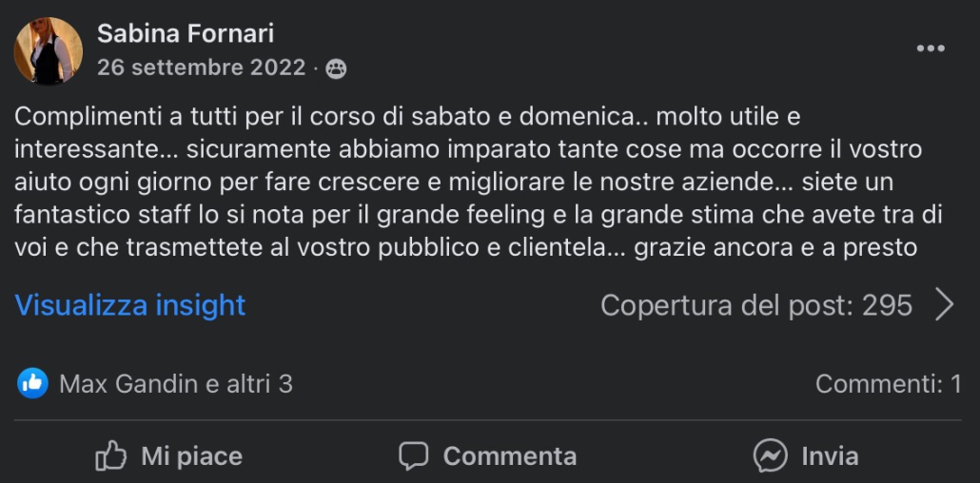Open Sabina Fornari's profile picture
Viewport: 980px width, 483px height.
coord(48,51)
